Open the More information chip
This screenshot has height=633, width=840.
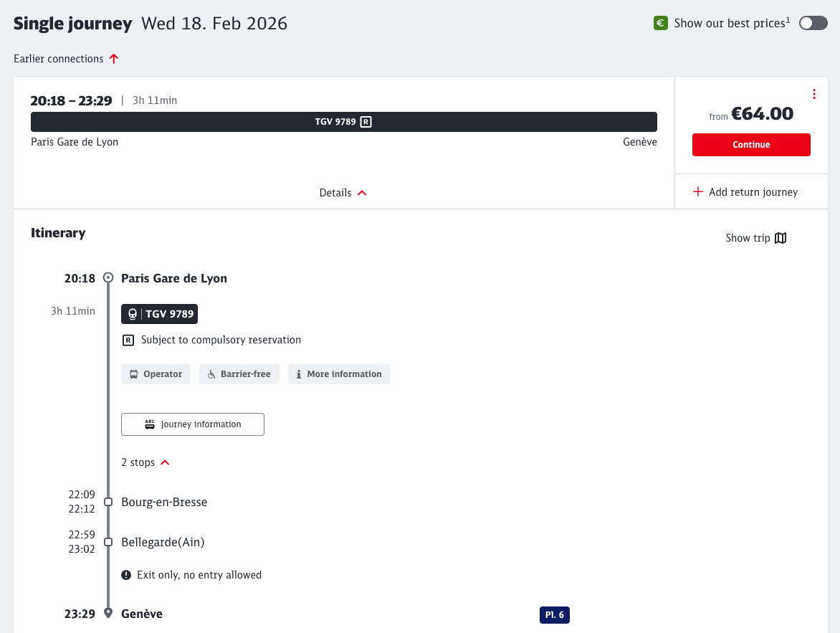(x=339, y=374)
